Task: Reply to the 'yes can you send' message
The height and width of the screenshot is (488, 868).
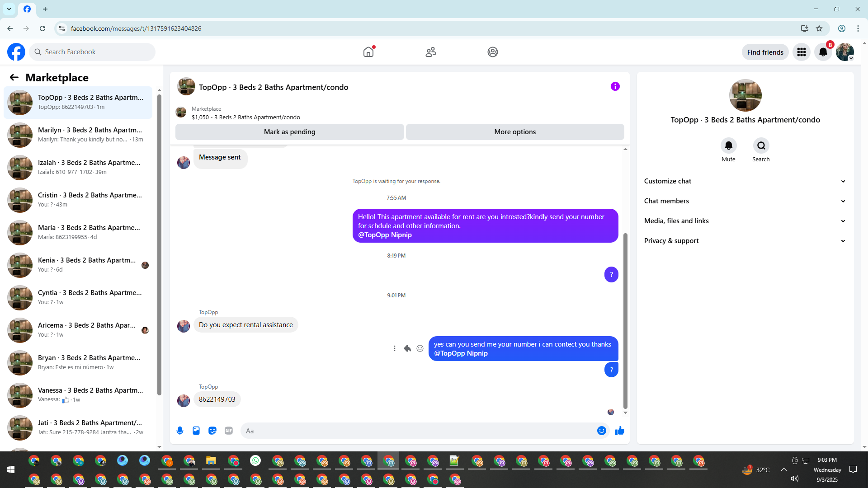Action: [407, 348]
